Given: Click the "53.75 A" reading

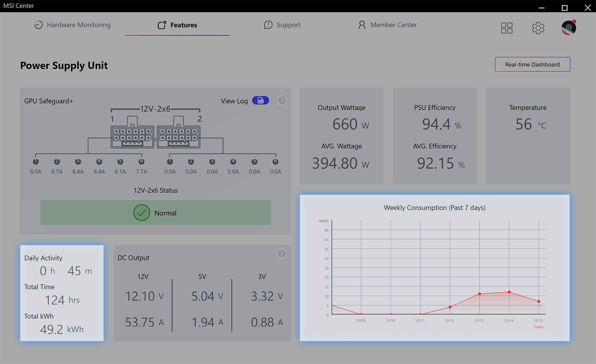Looking at the screenshot, I should pyautogui.click(x=144, y=322).
